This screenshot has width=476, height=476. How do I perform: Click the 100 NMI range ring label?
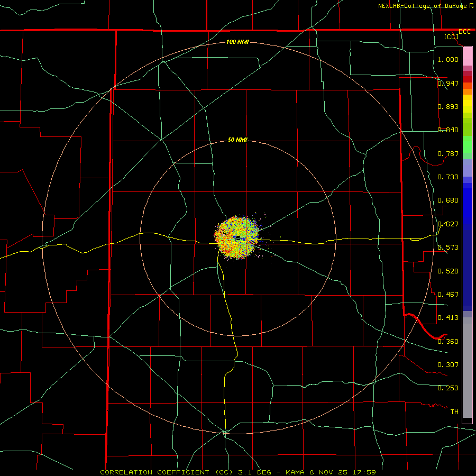(237, 42)
